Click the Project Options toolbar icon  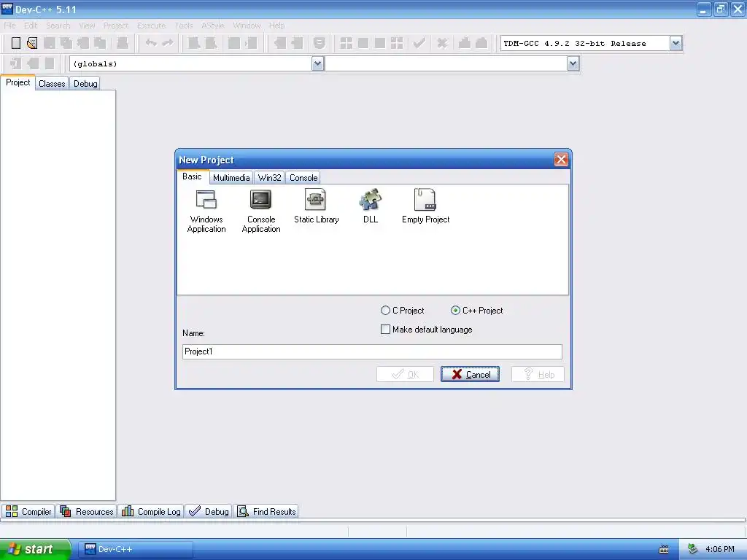pos(320,43)
